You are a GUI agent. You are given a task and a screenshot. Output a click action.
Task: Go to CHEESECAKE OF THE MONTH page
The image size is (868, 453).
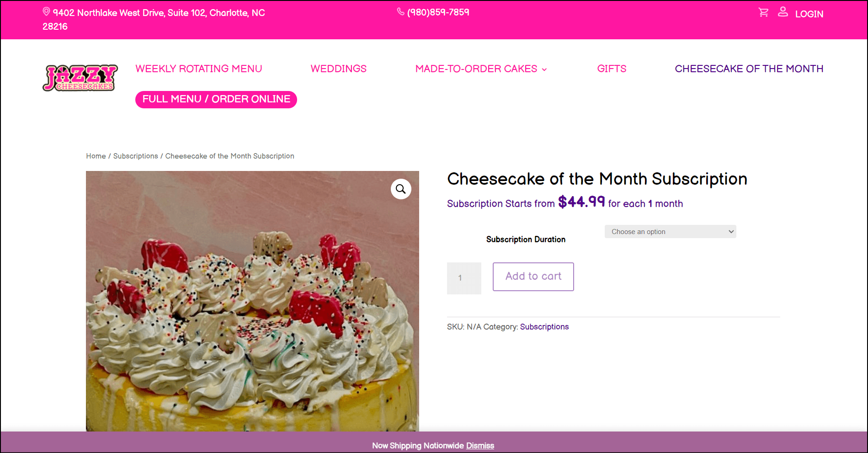pyautogui.click(x=749, y=69)
